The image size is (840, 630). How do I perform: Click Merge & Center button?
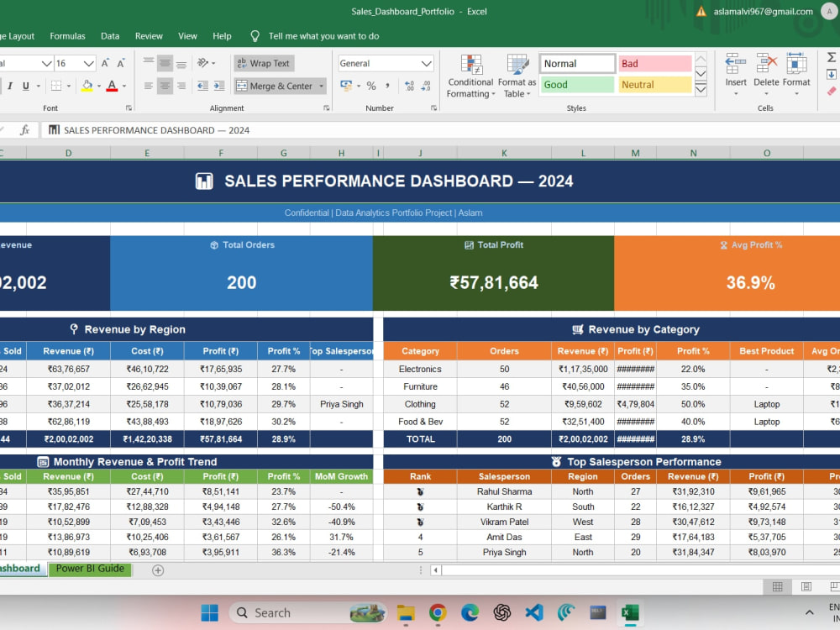(275, 86)
